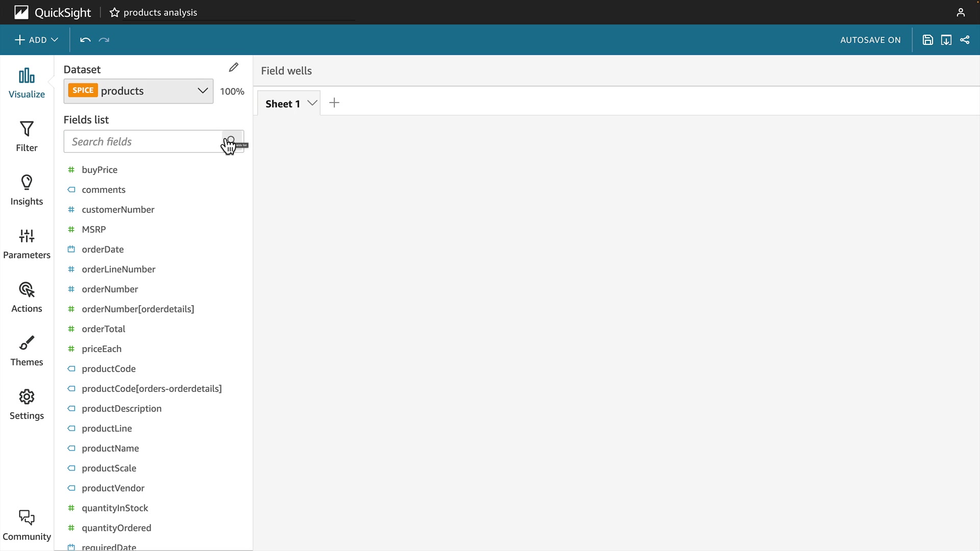Expand the Sheet 1 chevron menu
The height and width of the screenshot is (551, 980).
coord(312,103)
